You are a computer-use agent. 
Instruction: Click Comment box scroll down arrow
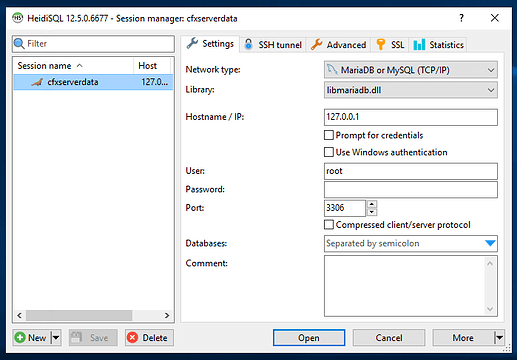tap(490, 309)
